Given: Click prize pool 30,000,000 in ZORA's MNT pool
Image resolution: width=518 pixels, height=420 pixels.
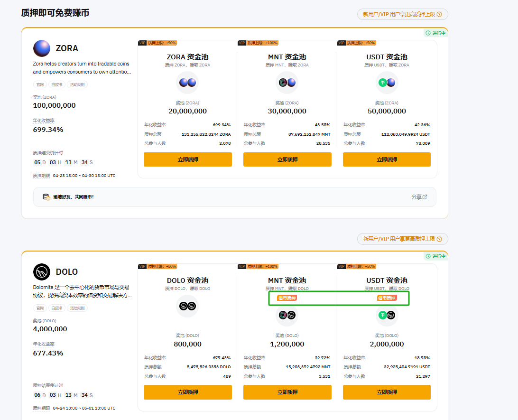Looking at the screenshot, I should tap(287, 111).
